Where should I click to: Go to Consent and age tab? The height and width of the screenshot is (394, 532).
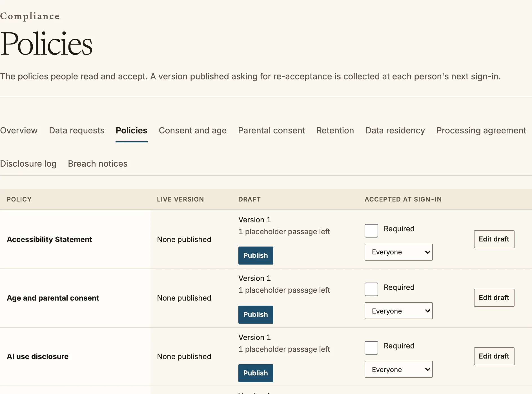point(193,130)
